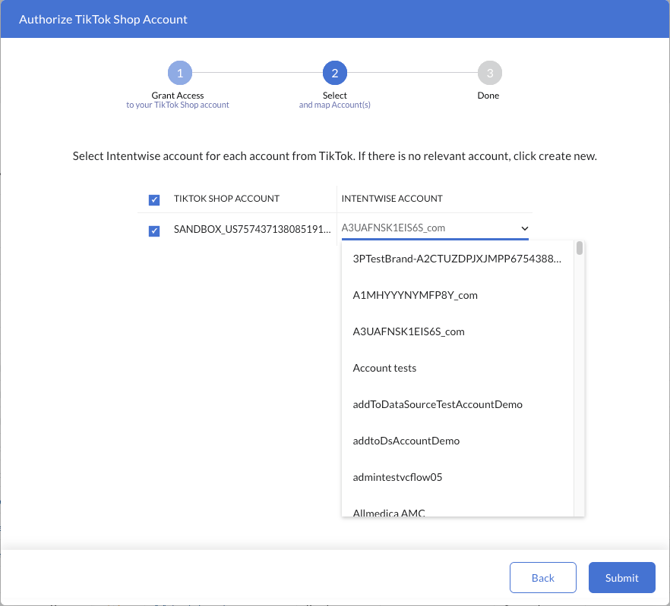This screenshot has width=670, height=606.
Task: Select addtoDsAccountDemo from the list
Action: [457, 441]
